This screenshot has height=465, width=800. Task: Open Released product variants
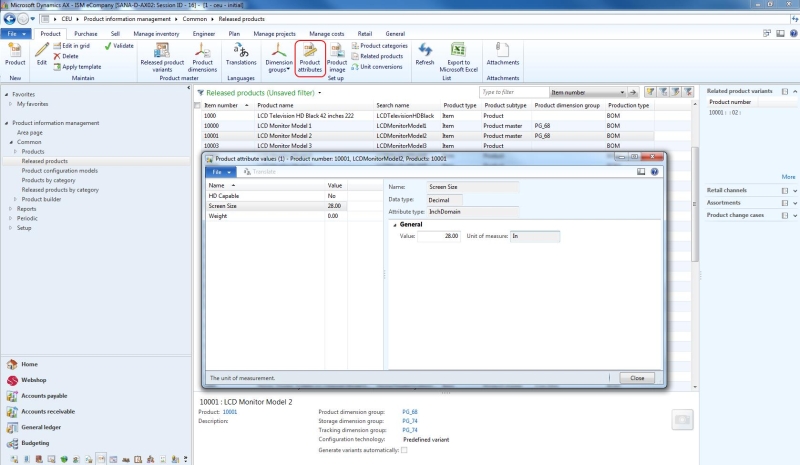(x=162, y=58)
